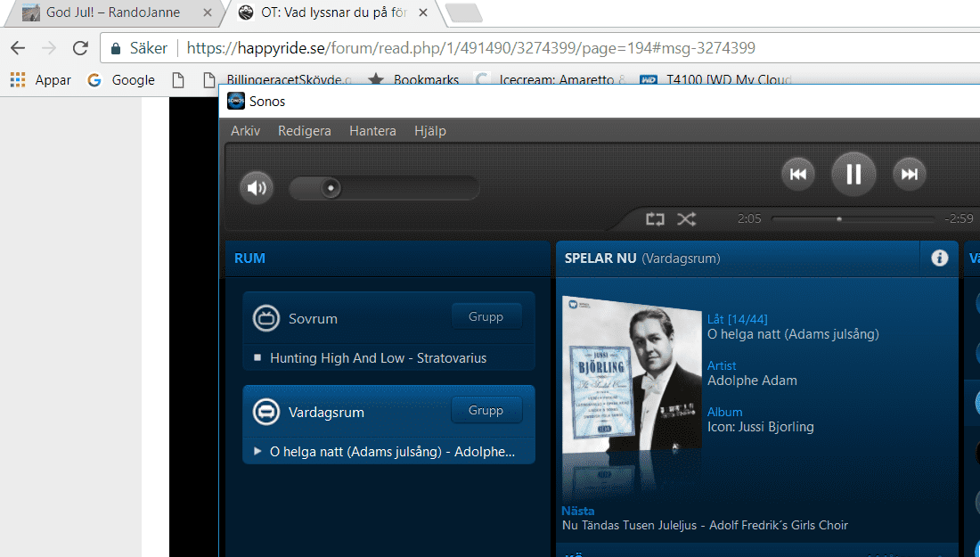The height and width of the screenshot is (557, 980).
Task: Close the God Jul! – RandoJanne tab
Action: pos(207,12)
